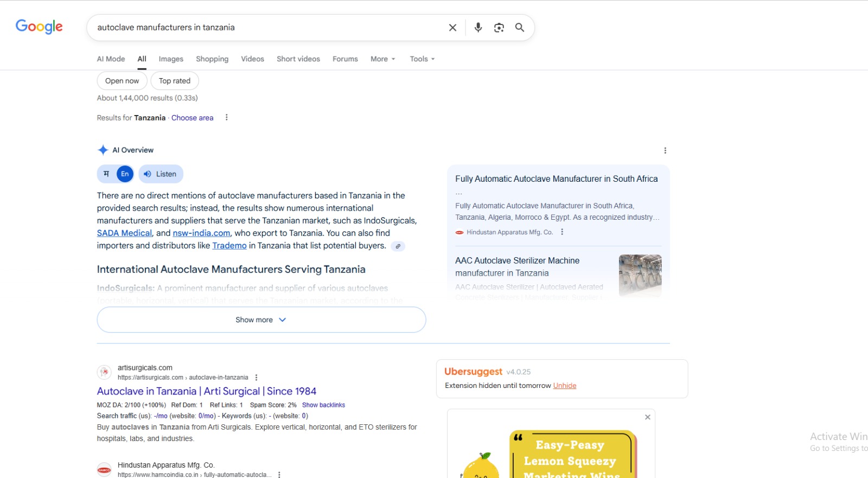Click the artisurgicals.com favicon
868x478 pixels.
pos(104,373)
